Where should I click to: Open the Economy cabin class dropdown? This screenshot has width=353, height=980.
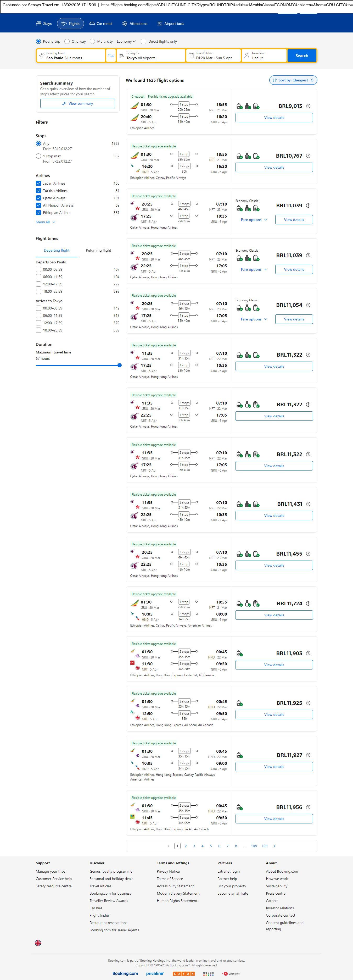(126, 41)
